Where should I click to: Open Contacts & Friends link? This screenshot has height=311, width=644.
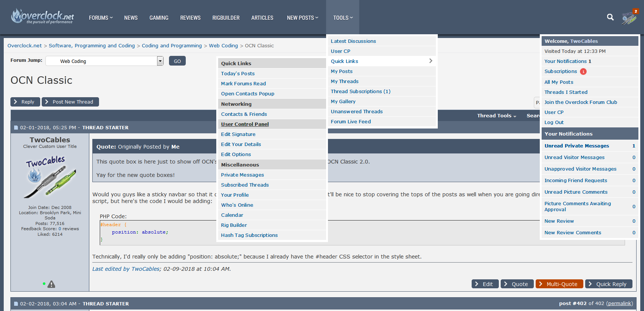click(244, 114)
